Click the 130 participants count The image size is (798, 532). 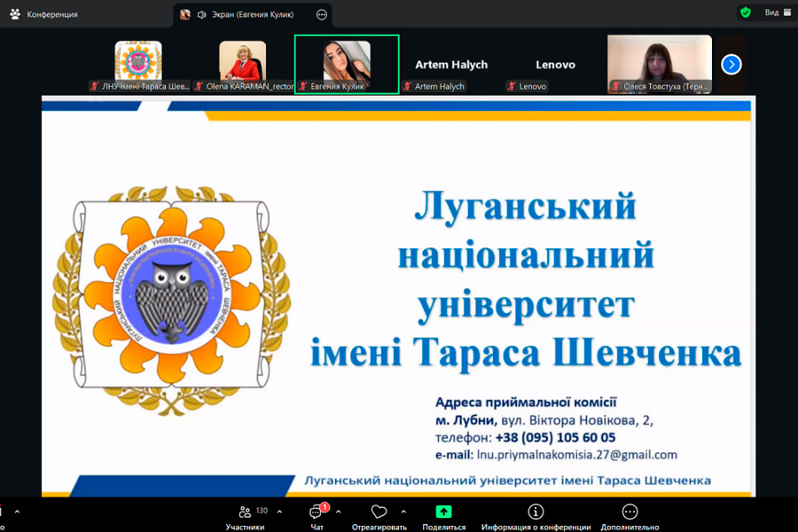coord(262,511)
